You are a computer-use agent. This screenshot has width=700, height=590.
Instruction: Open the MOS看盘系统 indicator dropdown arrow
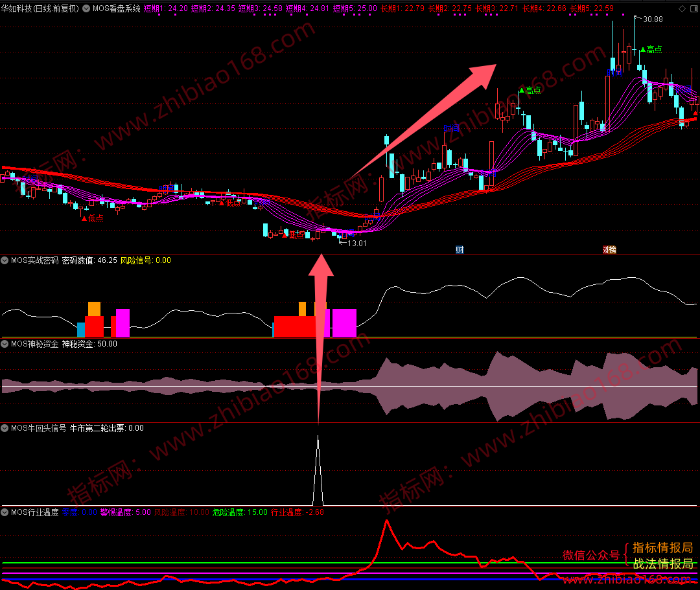(x=86, y=8)
